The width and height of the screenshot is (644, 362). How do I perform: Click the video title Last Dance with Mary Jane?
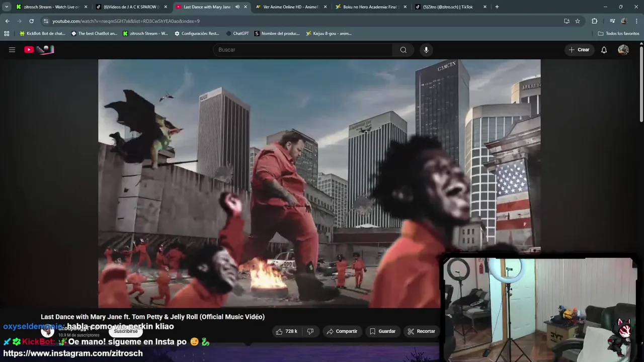(152, 317)
